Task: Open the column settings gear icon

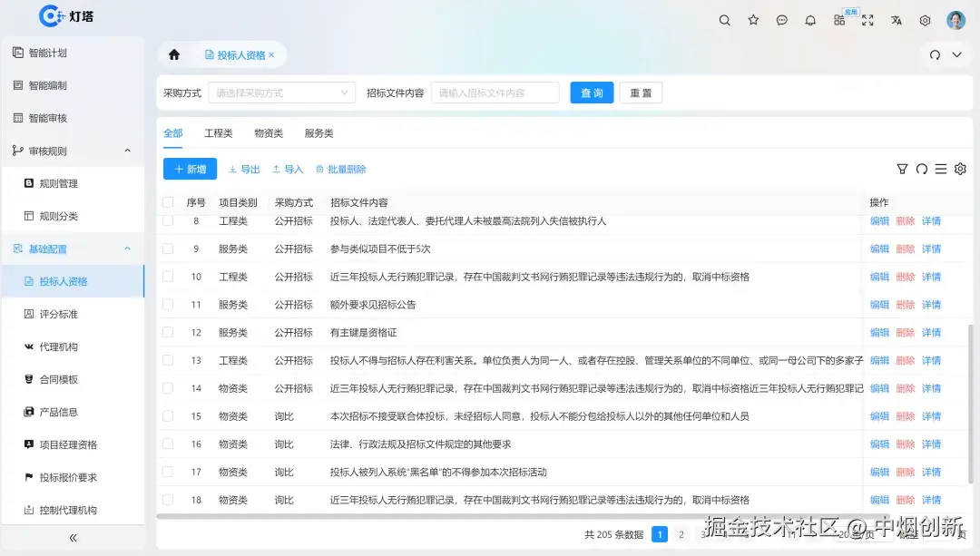Action: 960,169
